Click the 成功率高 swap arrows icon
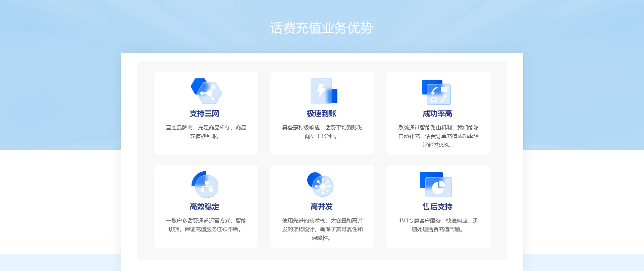 click(436, 92)
